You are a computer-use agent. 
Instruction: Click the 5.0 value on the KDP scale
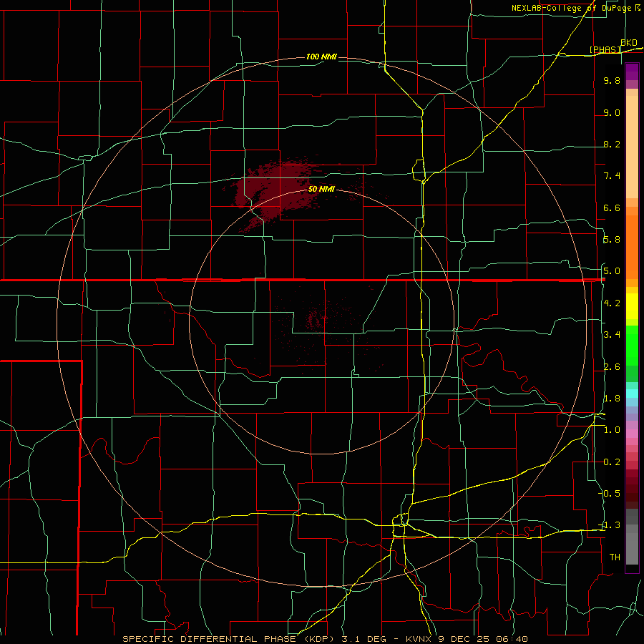pos(612,271)
